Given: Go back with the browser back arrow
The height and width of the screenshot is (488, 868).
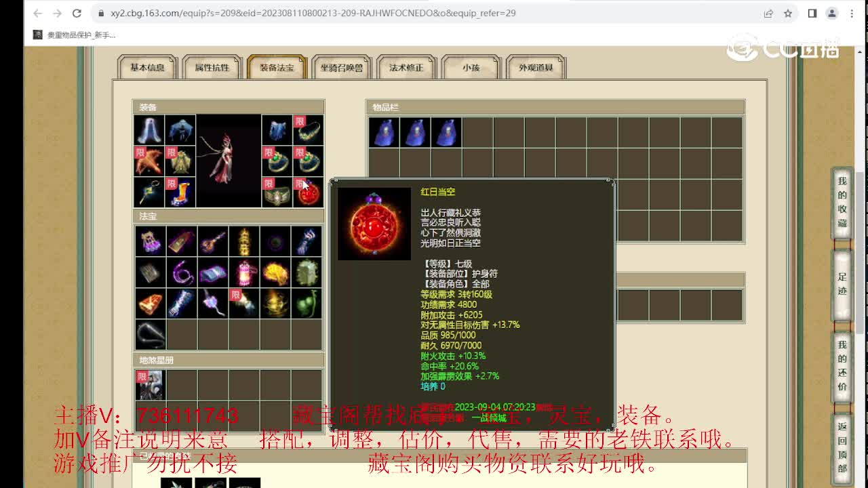Looking at the screenshot, I should [38, 13].
